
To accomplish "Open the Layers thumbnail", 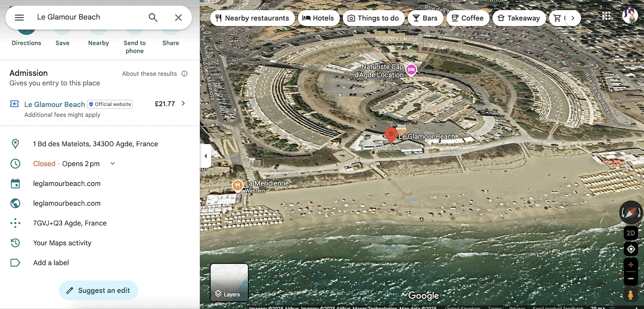I will (x=229, y=282).
